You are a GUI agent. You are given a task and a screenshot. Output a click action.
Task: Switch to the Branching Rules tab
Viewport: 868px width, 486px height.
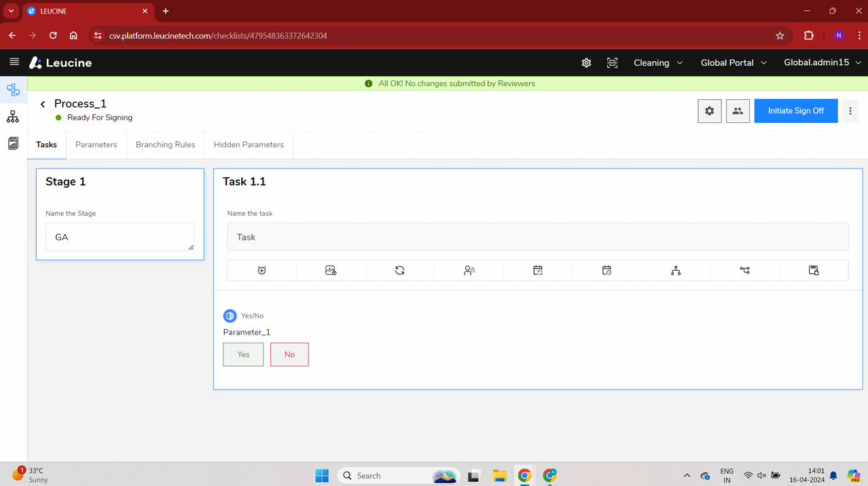[165, 145]
